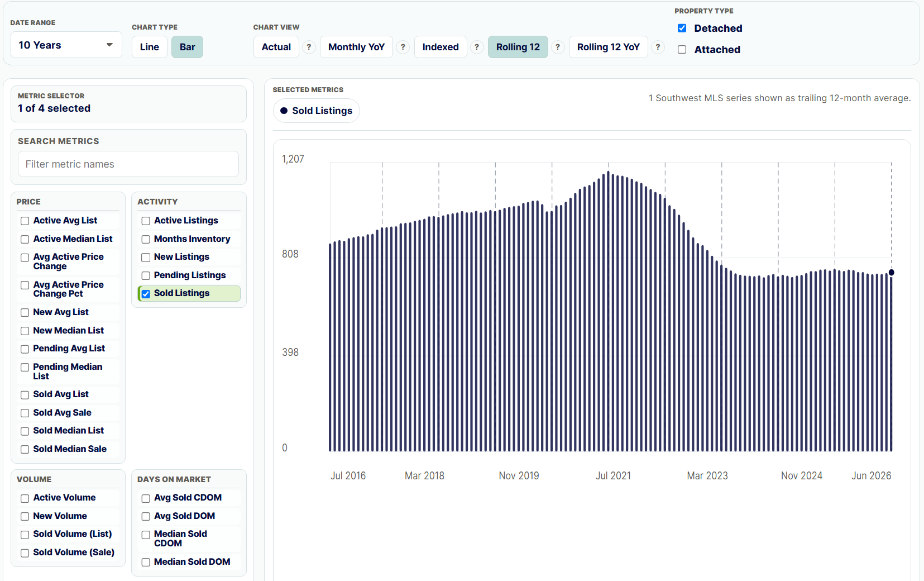
Task: Open help icon next to Rolling 12 YoY
Action: click(658, 47)
